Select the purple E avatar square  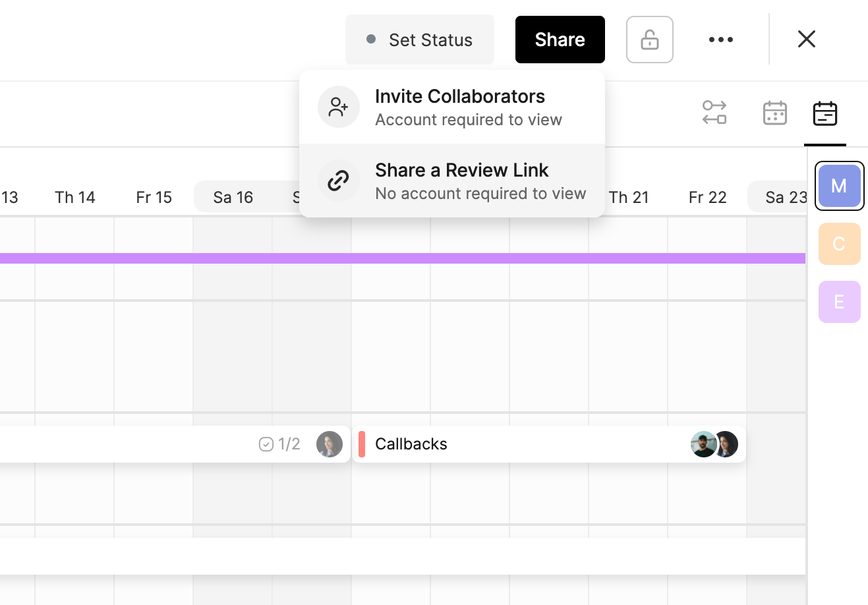click(839, 302)
